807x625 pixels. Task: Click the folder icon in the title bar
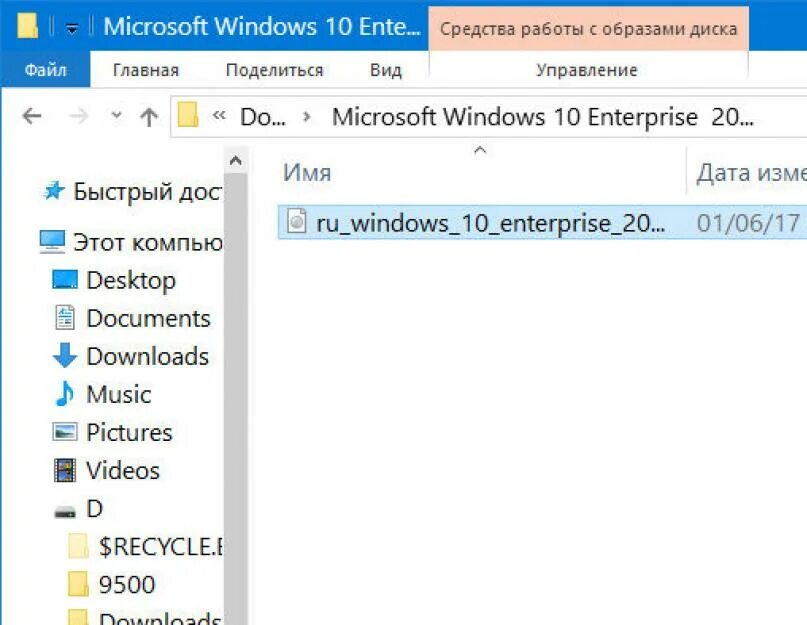click(27, 26)
